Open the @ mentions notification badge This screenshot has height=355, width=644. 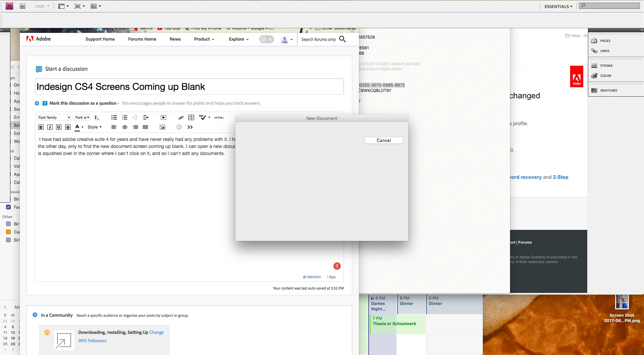click(266, 39)
